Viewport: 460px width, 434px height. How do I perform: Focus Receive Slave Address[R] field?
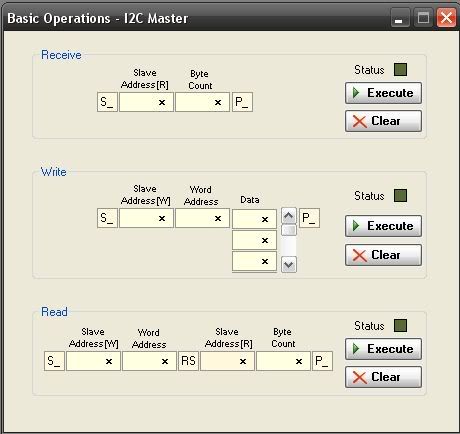coord(146,102)
